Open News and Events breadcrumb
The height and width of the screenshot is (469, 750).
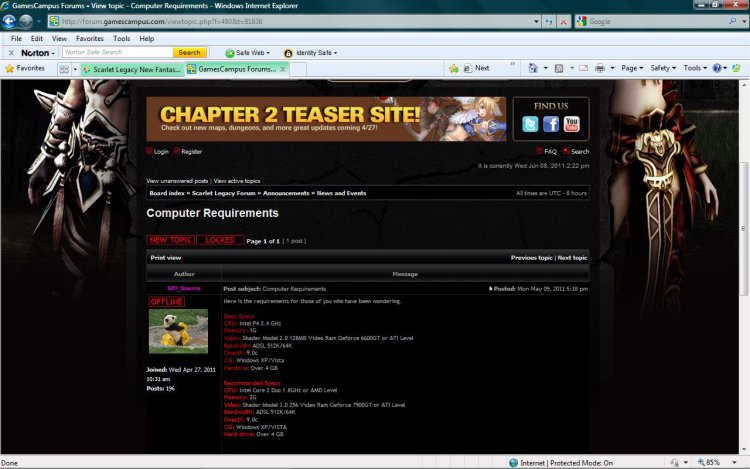click(341, 193)
